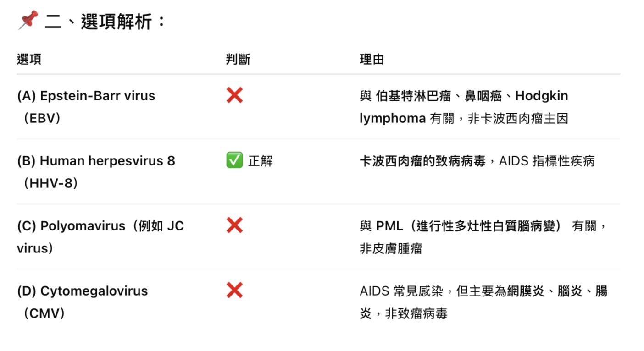
Task: Click the 理由 column header
Action: click(372, 59)
